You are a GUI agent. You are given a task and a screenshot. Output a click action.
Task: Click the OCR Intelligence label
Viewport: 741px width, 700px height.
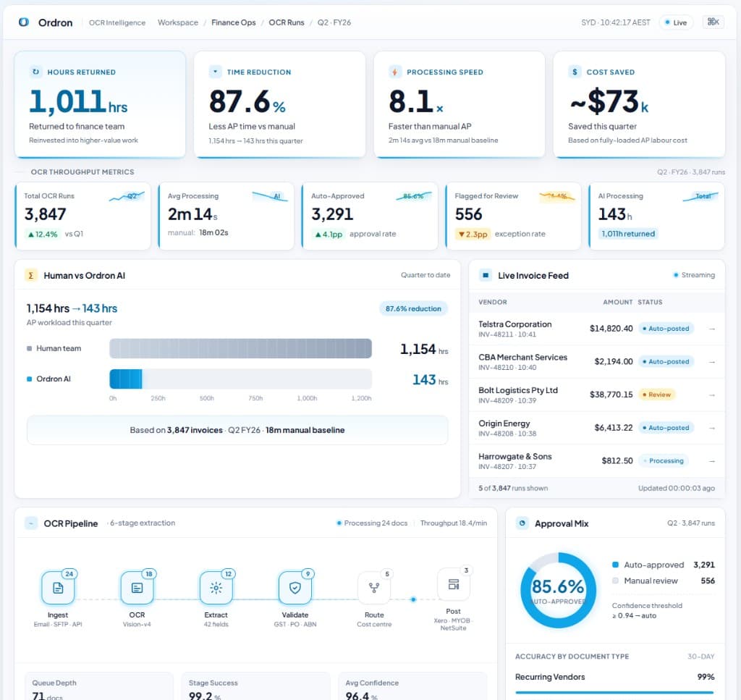pos(117,22)
